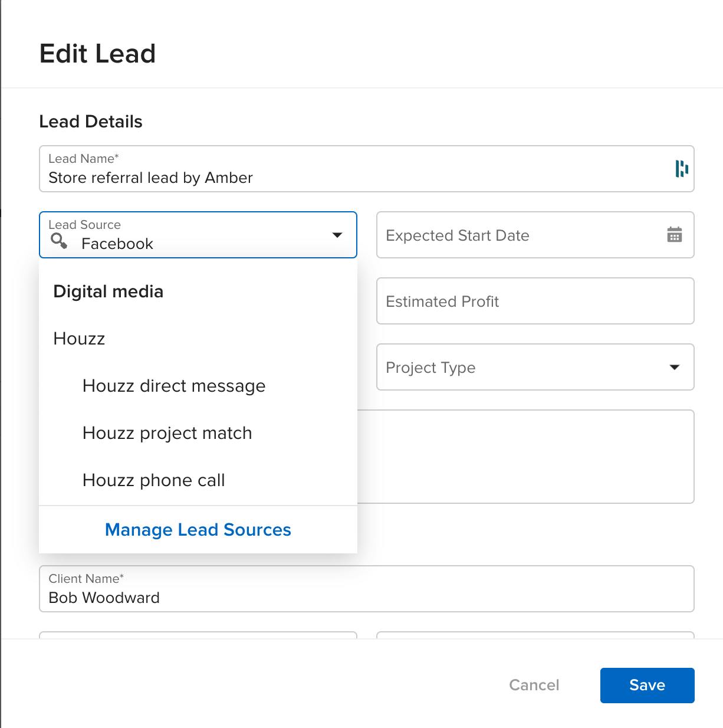The width and height of the screenshot is (723, 728).
Task: Collapse the open Lead Source options list
Action: point(337,235)
